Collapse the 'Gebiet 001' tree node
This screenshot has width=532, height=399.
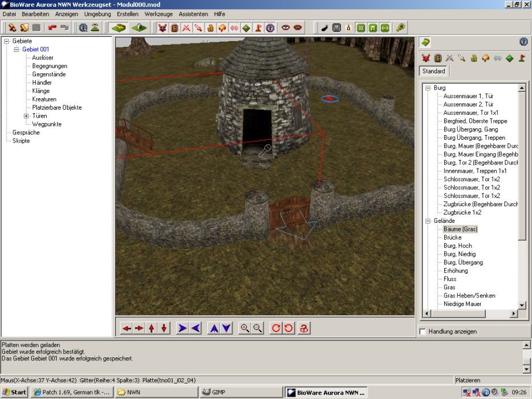pyautogui.click(x=17, y=50)
